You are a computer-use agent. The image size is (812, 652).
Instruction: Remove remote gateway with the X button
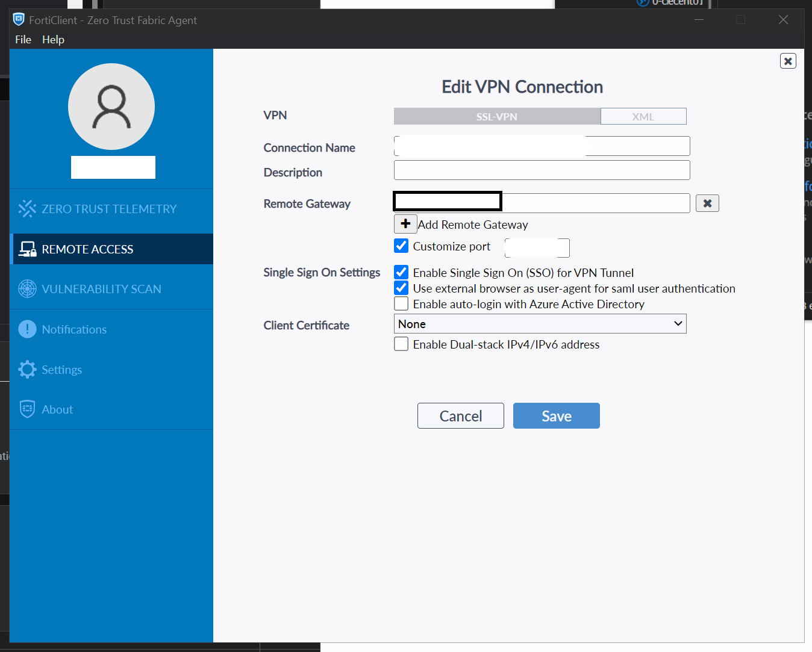707,203
